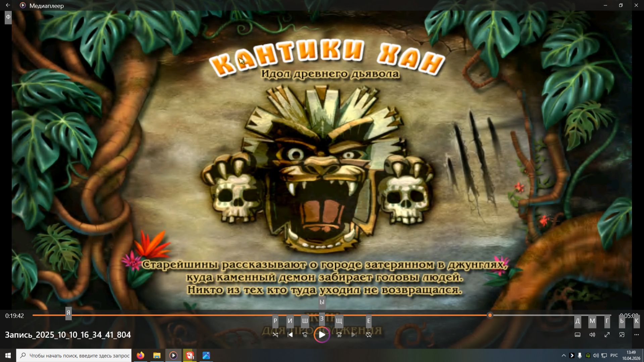
Task: Click the black arrow tray icon
Action: pyautogui.click(x=572, y=355)
